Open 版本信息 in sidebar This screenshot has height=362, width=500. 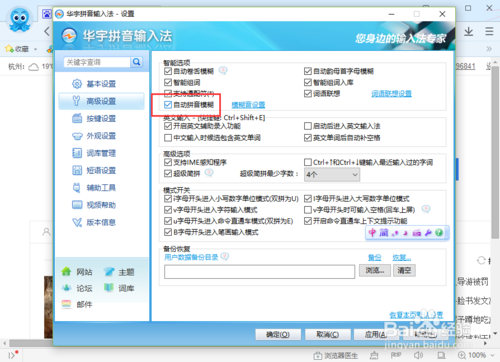(x=101, y=222)
